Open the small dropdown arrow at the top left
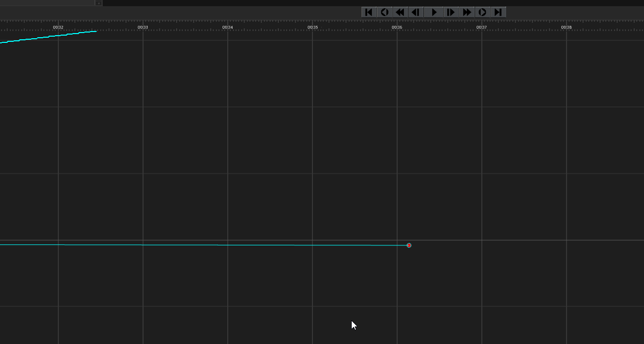Viewport: 644px width, 344px height. 99,3
